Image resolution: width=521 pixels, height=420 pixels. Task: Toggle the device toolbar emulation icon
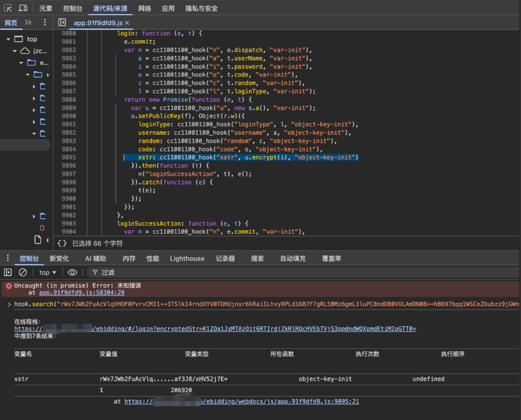(x=23, y=8)
